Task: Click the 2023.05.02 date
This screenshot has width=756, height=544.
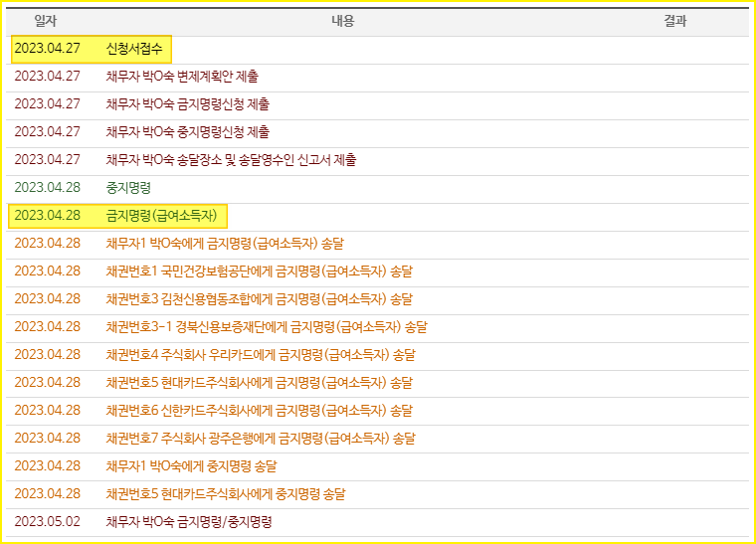Action: pos(48,522)
